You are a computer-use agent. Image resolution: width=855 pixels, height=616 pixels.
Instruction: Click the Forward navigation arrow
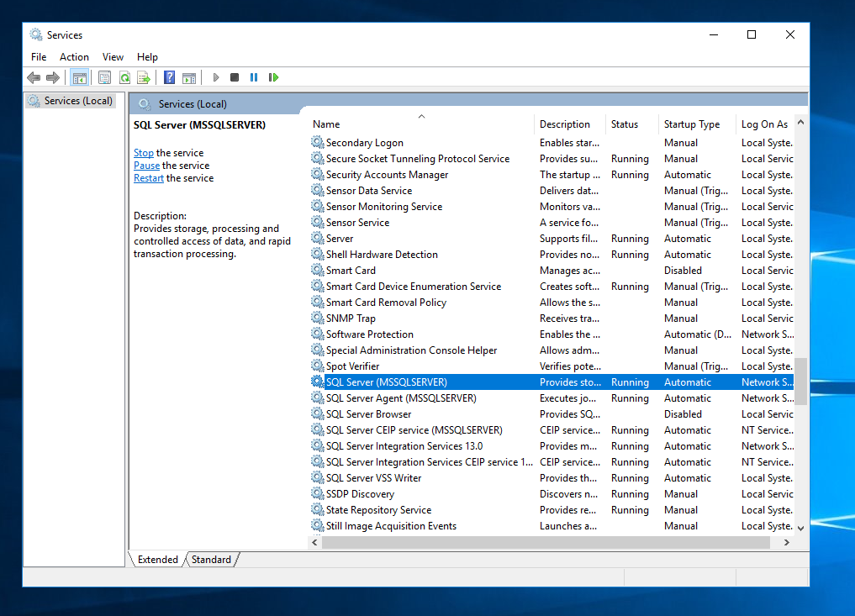52,77
